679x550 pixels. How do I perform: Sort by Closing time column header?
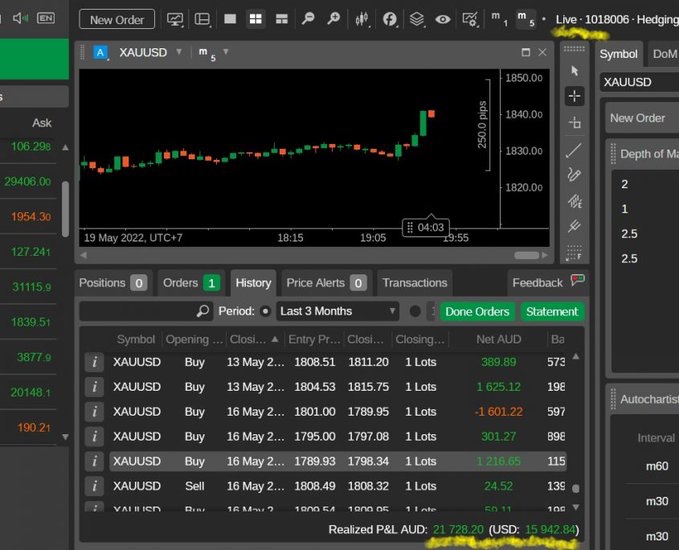click(254, 339)
